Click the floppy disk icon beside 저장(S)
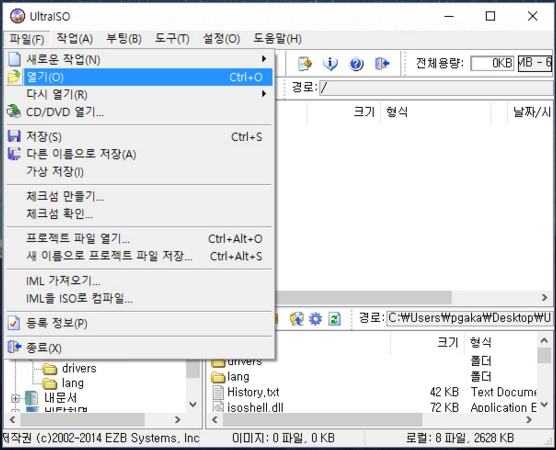 tap(14, 136)
